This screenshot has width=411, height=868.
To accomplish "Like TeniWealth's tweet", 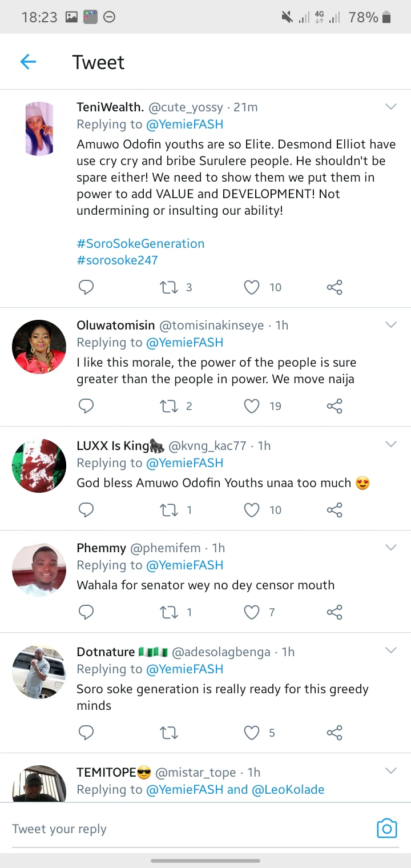I will pyautogui.click(x=252, y=287).
